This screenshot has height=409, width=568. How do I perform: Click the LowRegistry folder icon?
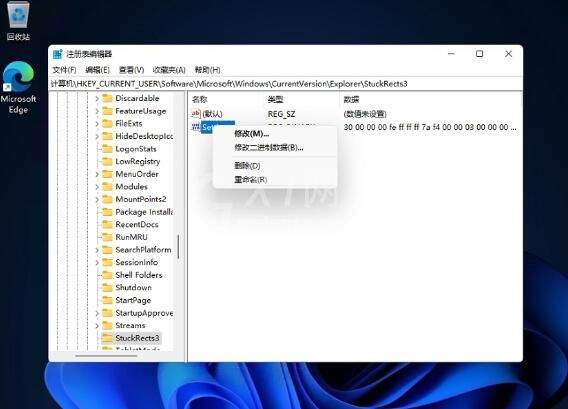click(x=107, y=161)
